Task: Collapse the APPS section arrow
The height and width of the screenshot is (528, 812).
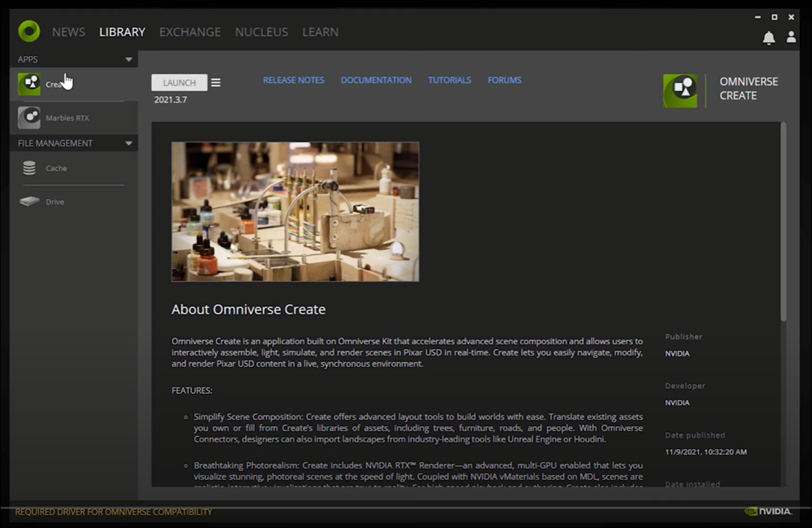Action: (x=128, y=60)
